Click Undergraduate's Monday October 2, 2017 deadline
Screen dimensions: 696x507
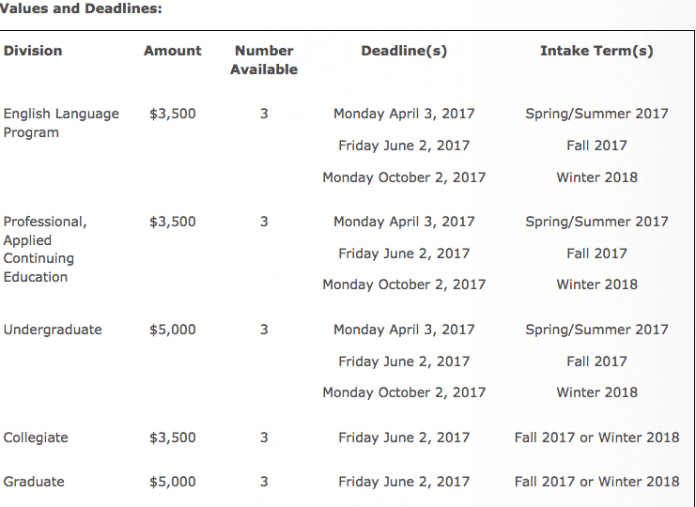coord(404,393)
